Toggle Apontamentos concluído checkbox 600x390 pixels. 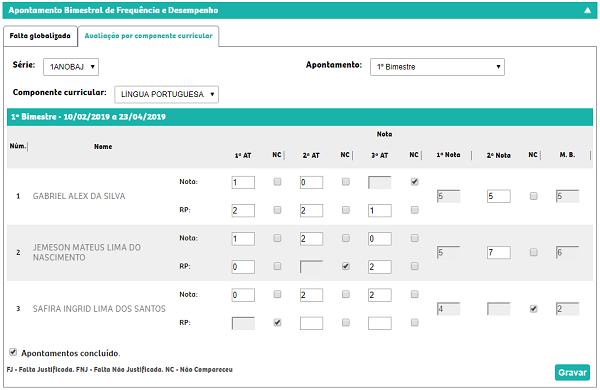[x=13, y=352]
